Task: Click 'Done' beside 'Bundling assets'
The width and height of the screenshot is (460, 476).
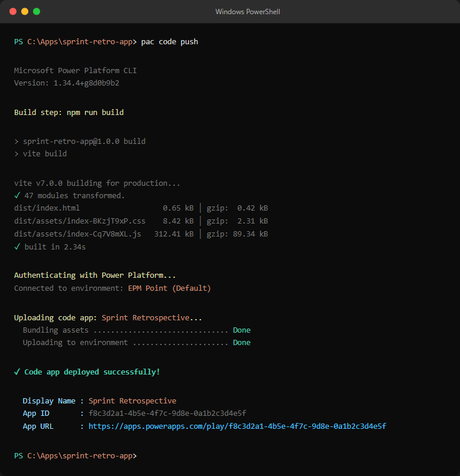Action: [x=241, y=330]
